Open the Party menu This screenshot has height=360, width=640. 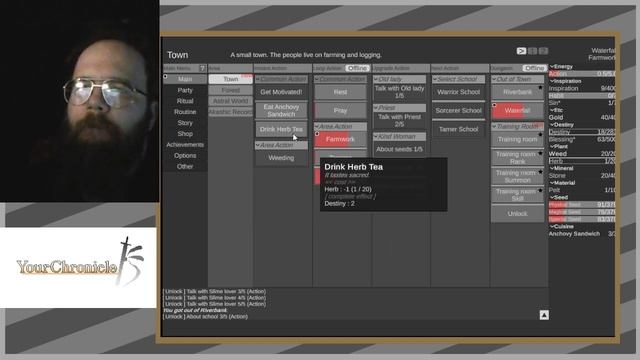pyautogui.click(x=185, y=90)
